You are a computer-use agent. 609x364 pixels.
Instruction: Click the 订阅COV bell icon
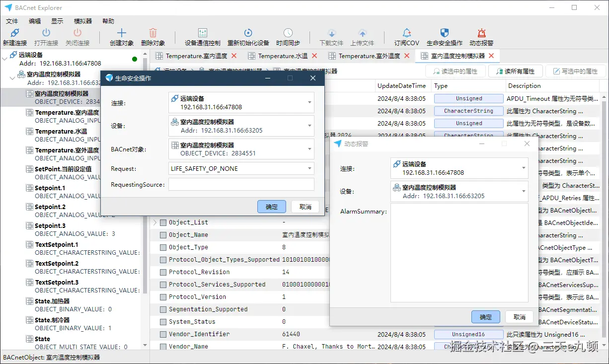click(x=407, y=33)
